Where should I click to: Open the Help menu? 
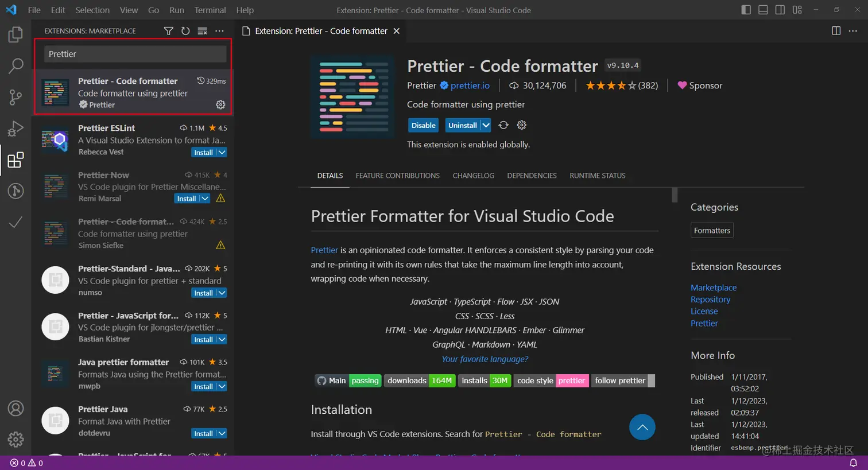[245, 10]
